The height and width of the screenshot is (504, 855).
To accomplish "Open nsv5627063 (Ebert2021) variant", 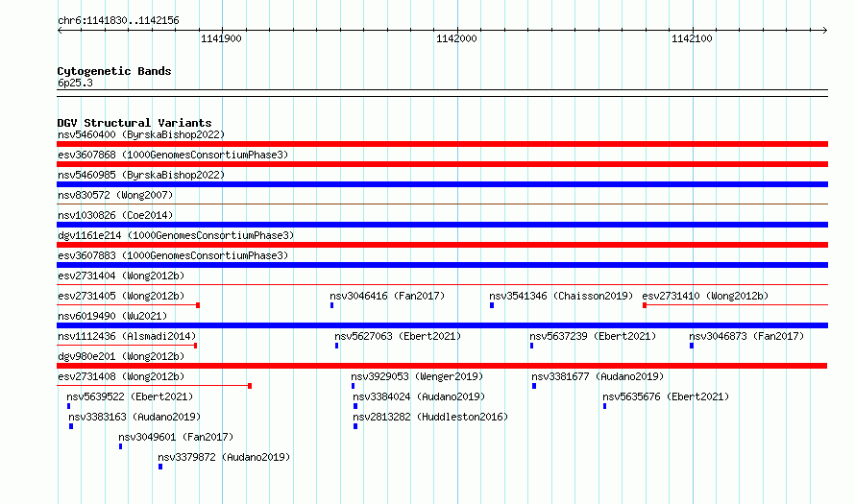I will pos(398,336).
